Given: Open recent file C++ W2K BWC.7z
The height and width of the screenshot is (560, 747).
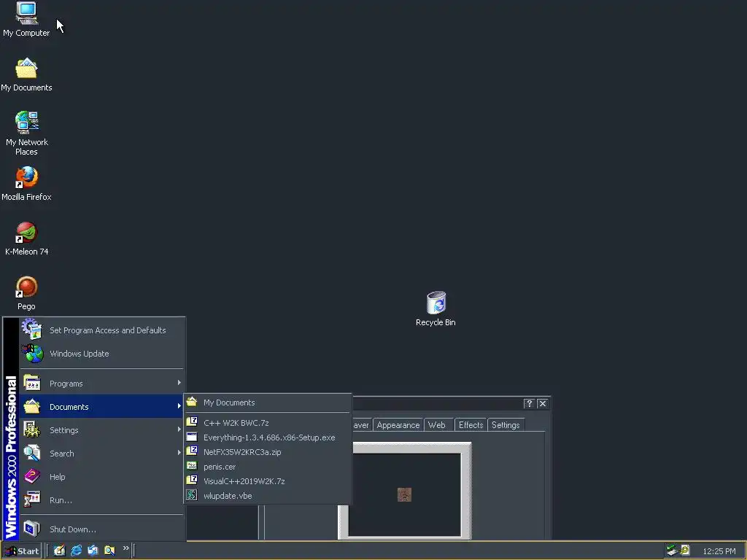Looking at the screenshot, I should pos(267,422).
